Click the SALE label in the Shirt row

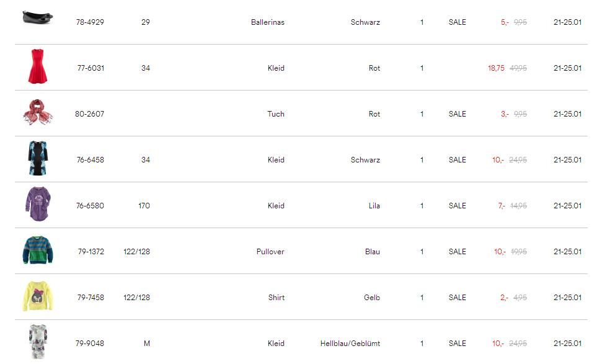pyautogui.click(x=457, y=298)
